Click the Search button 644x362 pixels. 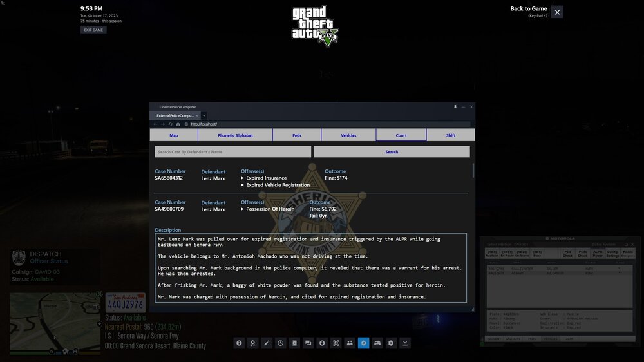(392, 152)
